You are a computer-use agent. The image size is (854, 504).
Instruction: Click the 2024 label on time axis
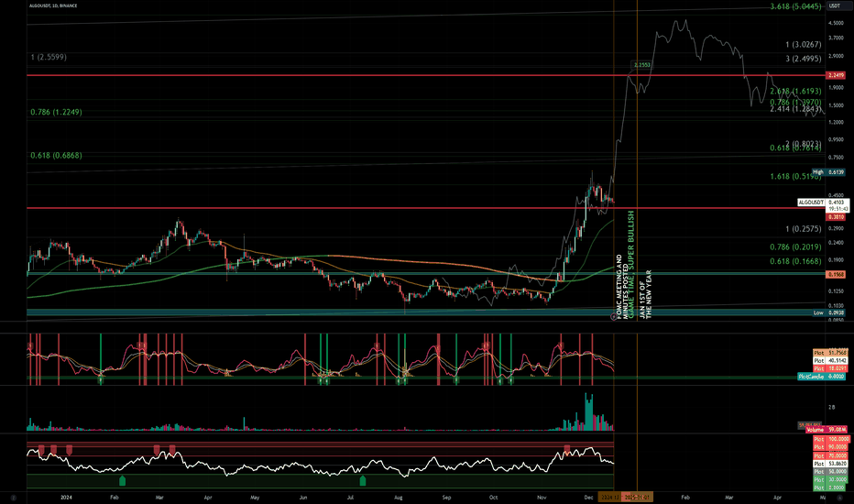tap(66, 498)
